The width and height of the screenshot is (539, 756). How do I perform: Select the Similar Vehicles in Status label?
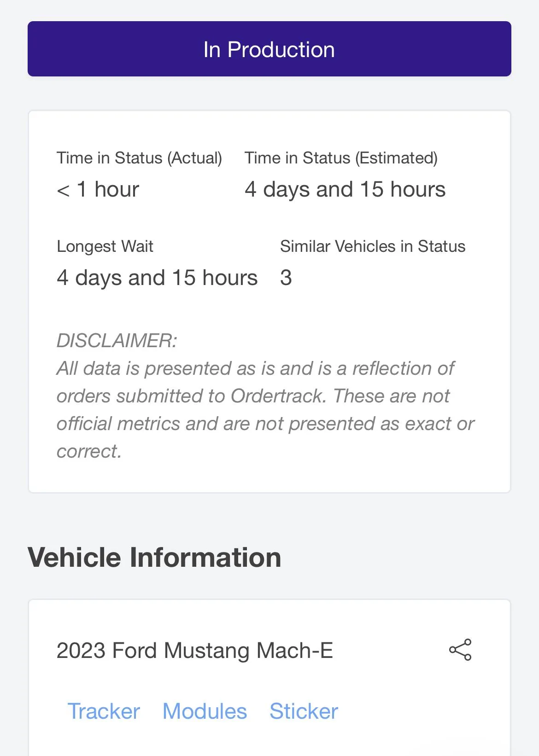click(373, 246)
